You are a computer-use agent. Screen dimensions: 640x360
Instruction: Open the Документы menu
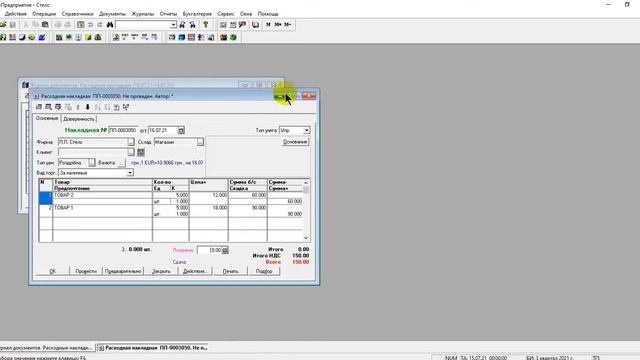click(x=112, y=14)
